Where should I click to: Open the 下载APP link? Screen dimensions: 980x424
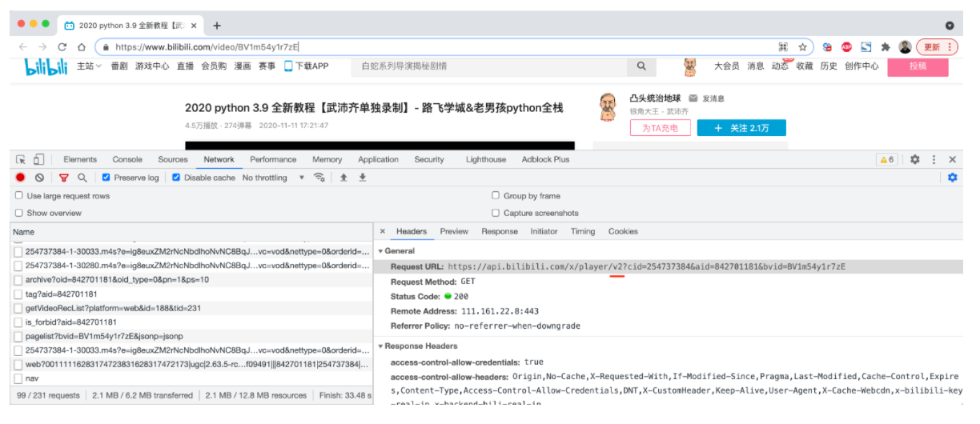click(x=307, y=66)
